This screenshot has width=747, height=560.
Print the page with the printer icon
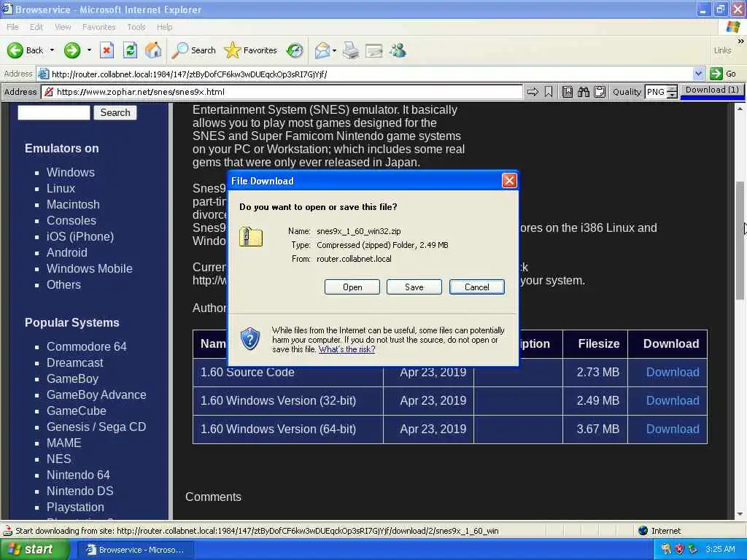[351, 50]
